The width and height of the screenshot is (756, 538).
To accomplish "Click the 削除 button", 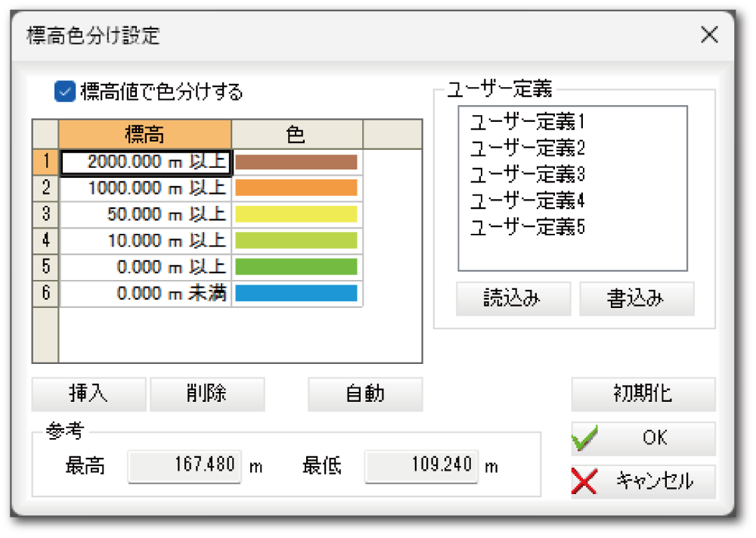I will pyautogui.click(x=207, y=394).
